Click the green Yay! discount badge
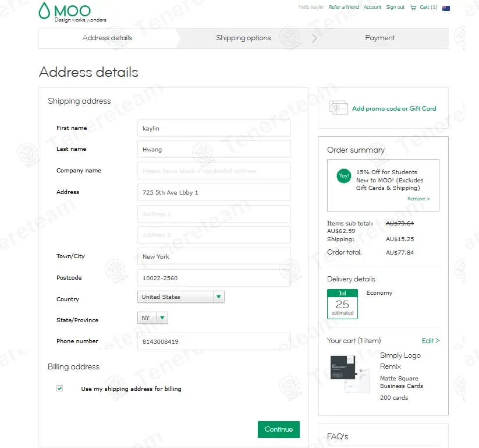 coord(344,176)
